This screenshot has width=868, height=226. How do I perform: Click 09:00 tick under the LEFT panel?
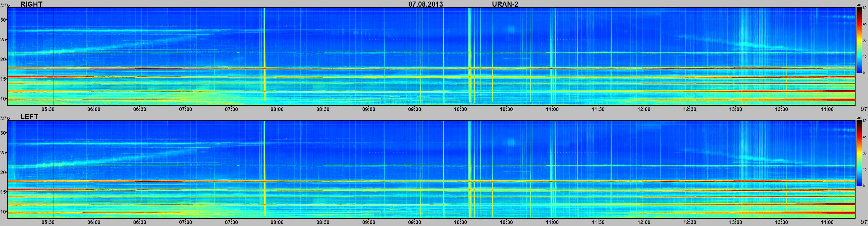pos(369,222)
